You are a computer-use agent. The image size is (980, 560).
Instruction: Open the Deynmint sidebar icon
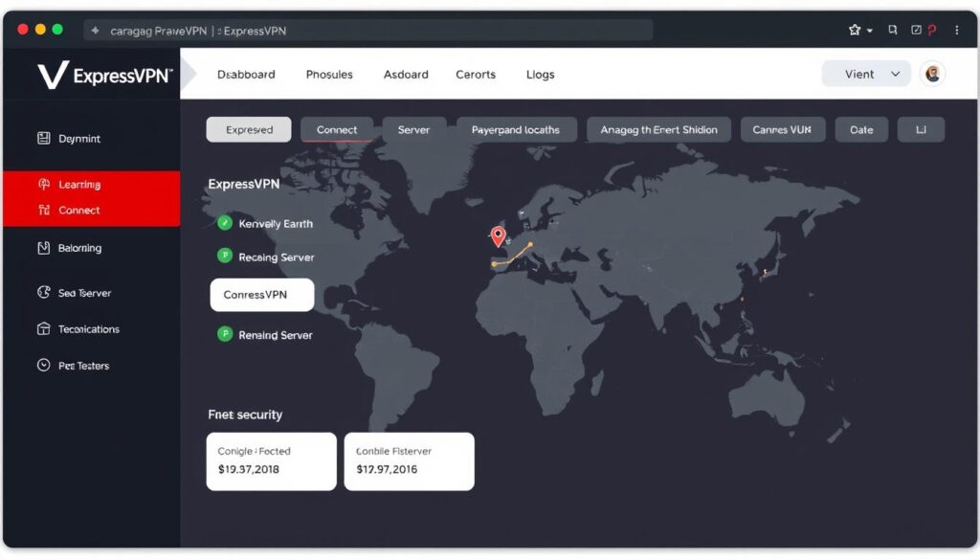click(x=44, y=138)
